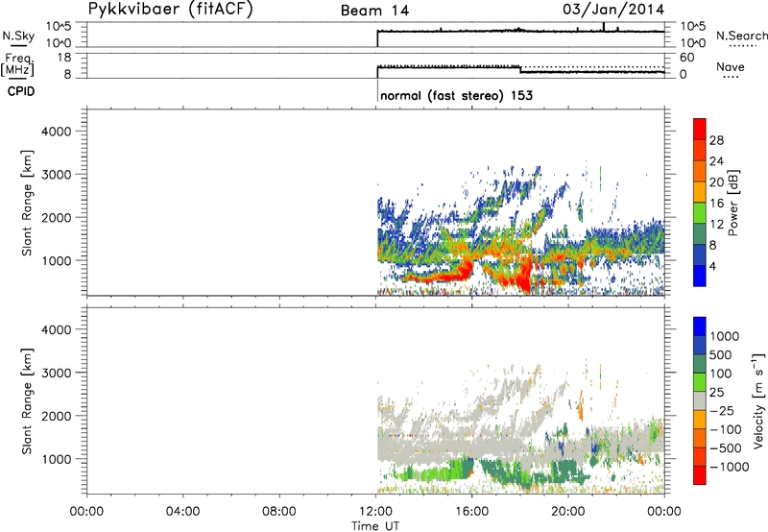Click the '-1000' value on velocity scale

(729, 467)
